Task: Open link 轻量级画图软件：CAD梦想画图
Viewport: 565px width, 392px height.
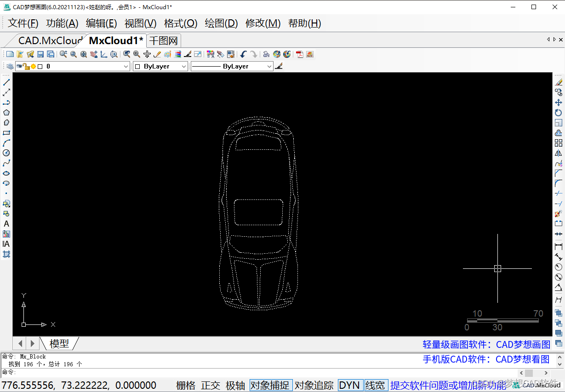Action: tap(486, 345)
